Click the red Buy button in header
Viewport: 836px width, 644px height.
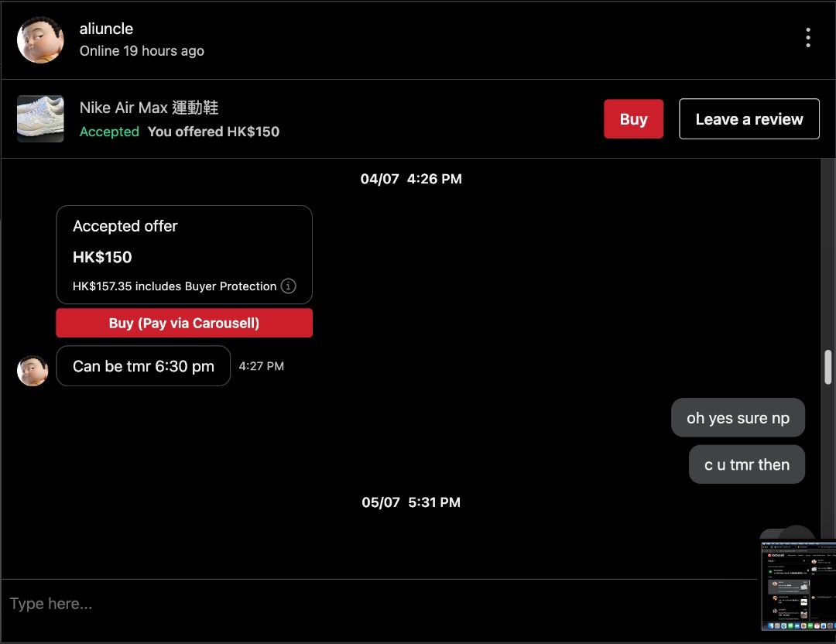pyautogui.click(x=633, y=119)
